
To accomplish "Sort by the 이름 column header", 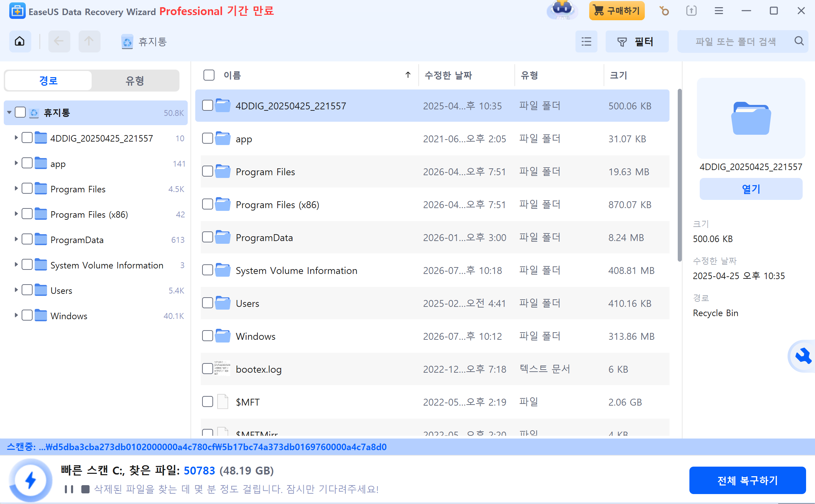I will [232, 75].
